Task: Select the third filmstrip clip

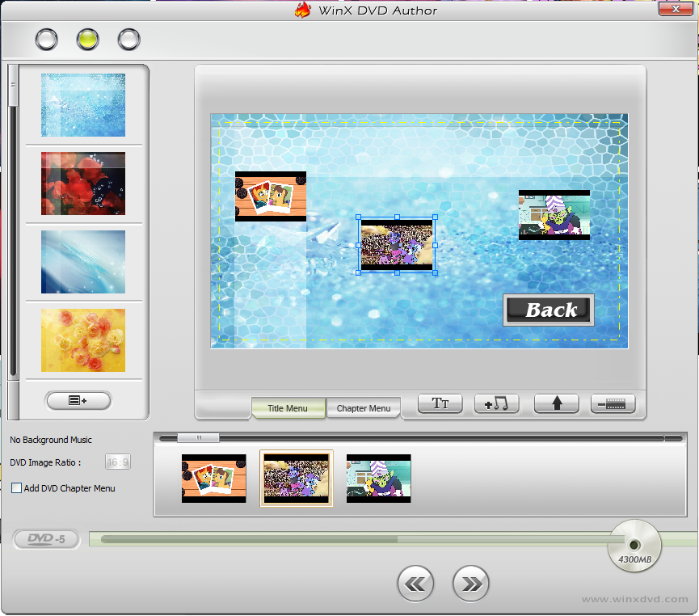Action: [379, 479]
